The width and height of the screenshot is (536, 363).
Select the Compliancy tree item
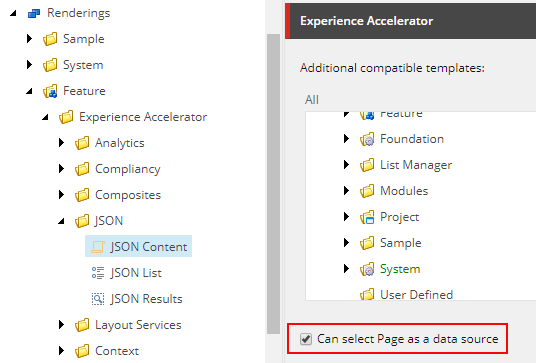[128, 169]
